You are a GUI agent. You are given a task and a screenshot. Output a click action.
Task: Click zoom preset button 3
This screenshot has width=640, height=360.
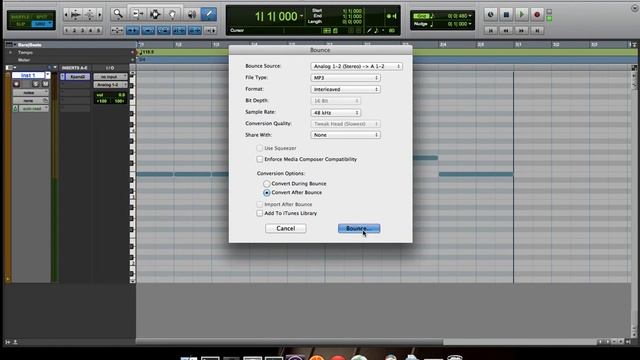82,30
